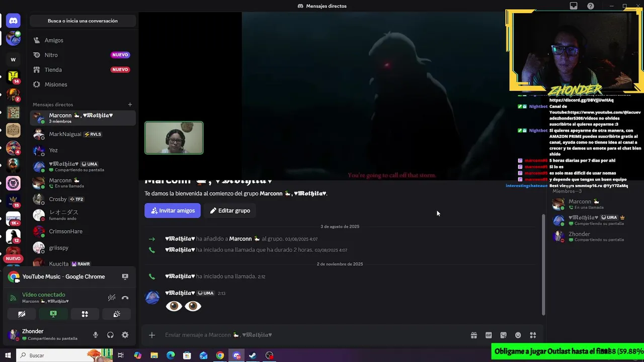Open gift icon in message bar
Screen dimensions: 644x362
[x=473, y=335]
